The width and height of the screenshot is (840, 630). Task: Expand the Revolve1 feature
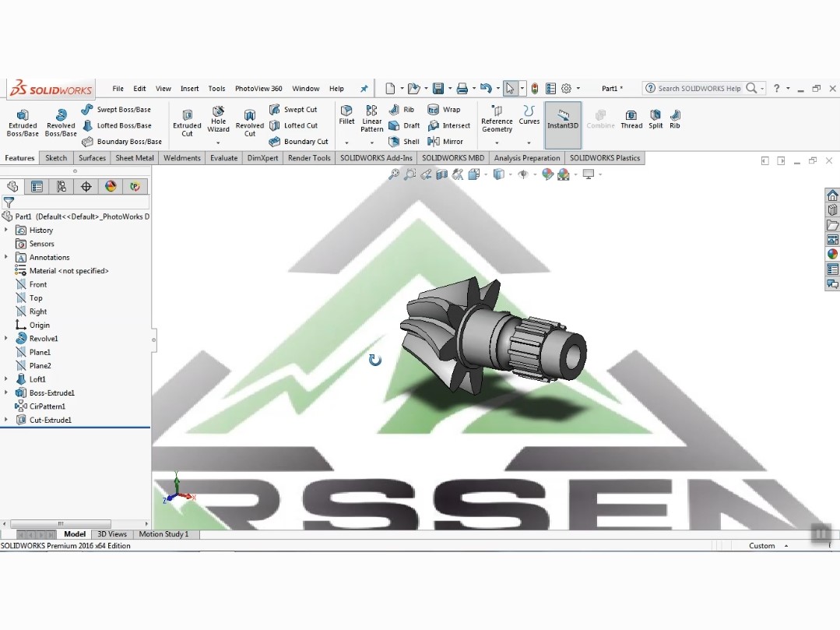coord(6,339)
